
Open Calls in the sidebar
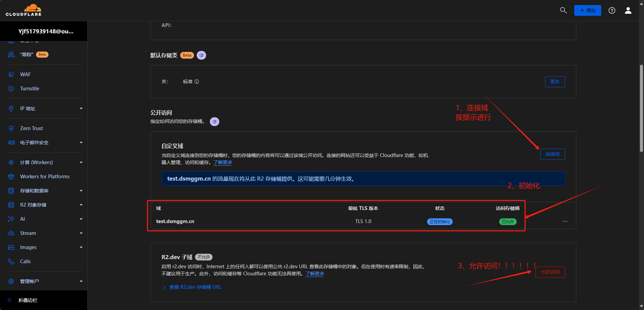tap(25, 261)
